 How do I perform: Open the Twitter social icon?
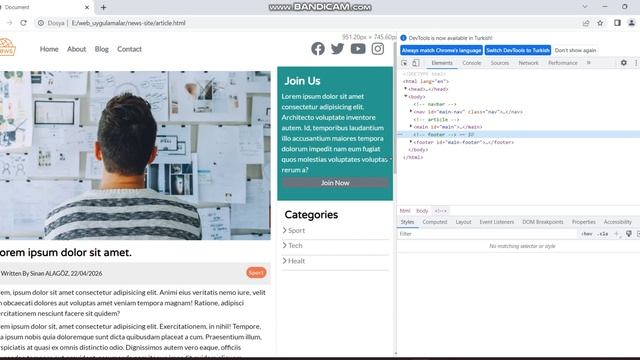[x=338, y=49]
